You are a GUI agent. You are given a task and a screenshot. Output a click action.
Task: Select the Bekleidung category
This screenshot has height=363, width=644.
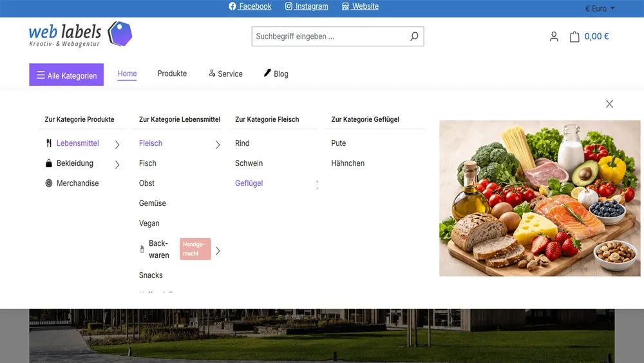click(x=75, y=163)
